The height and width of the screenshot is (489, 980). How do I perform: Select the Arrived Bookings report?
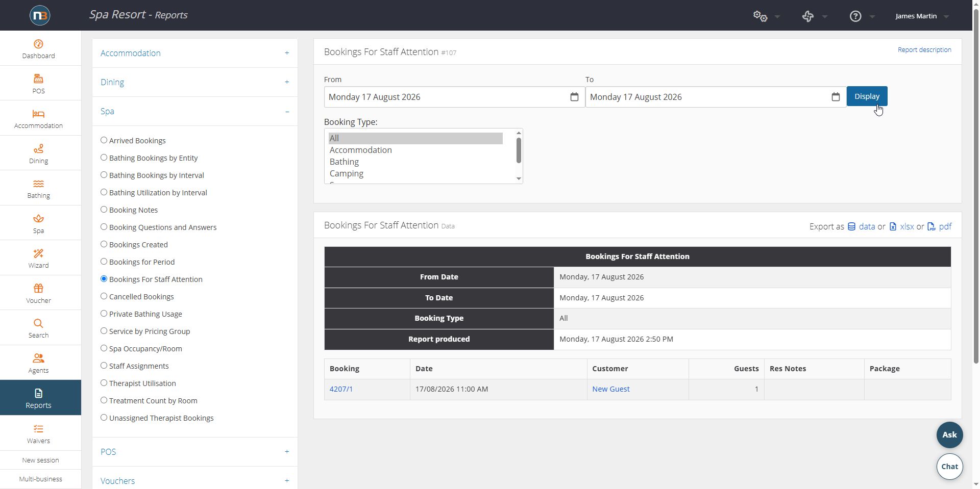tap(104, 140)
